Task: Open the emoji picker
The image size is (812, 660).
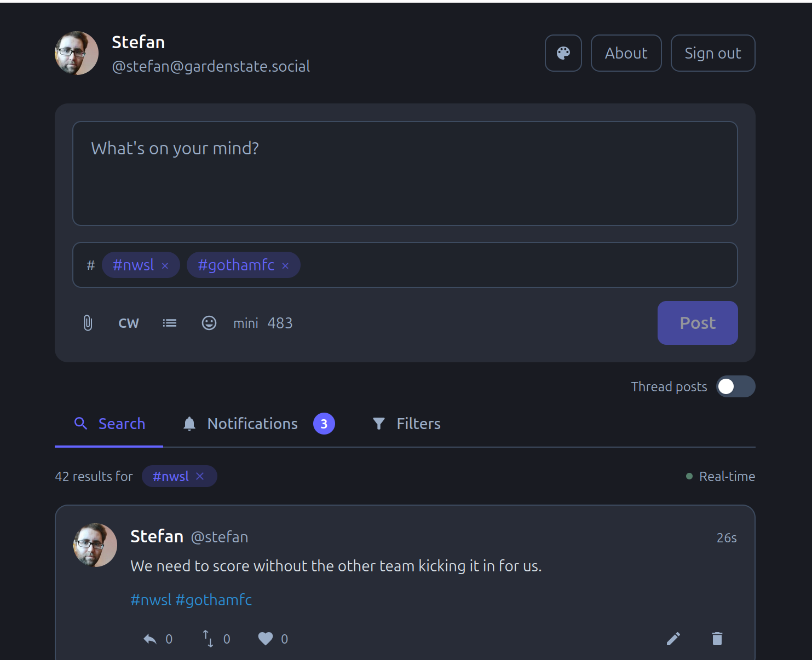Action: [209, 323]
